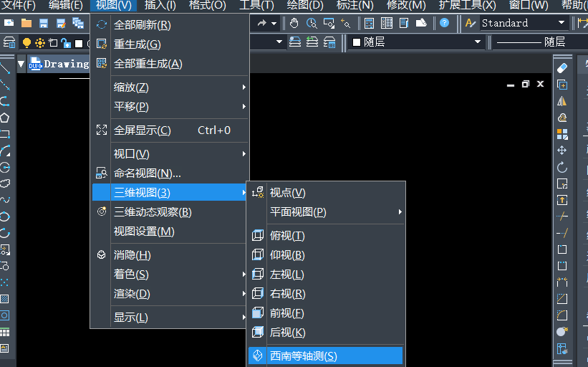Open the 扩展工具(X) menu
588x367 pixels.
467,5
